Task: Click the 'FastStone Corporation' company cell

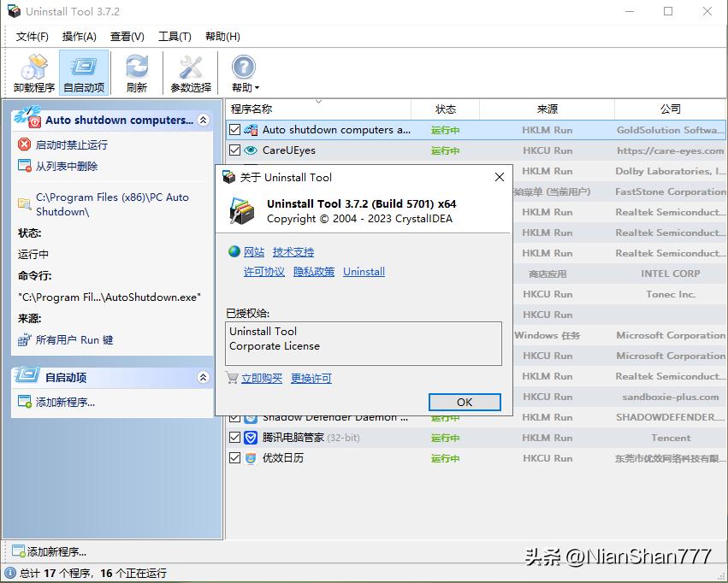Action: [671, 191]
